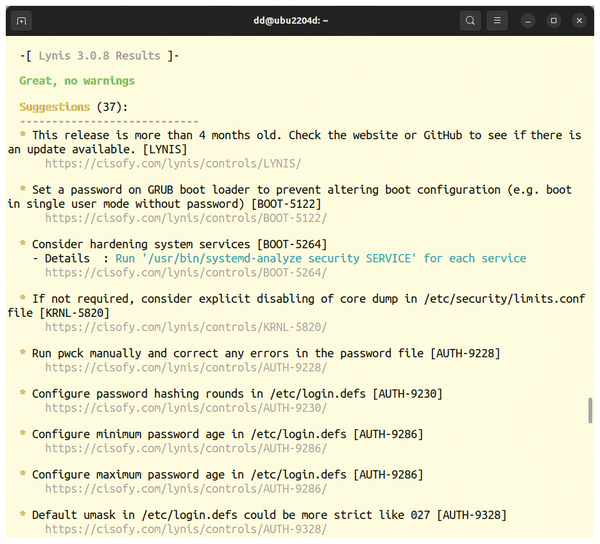Open the AUTH-9230 controls link
Image resolution: width=600 pixels, height=544 pixels.
(186, 408)
